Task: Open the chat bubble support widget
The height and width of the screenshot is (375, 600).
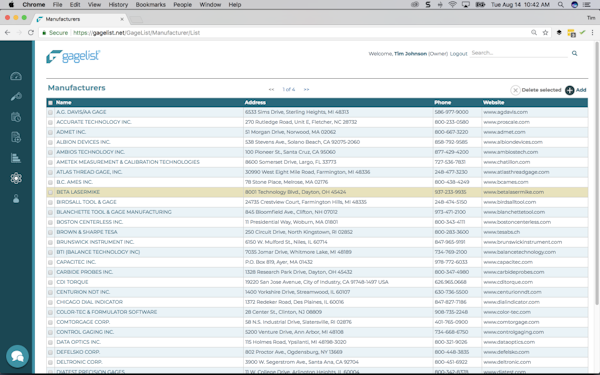Action: pyautogui.click(x=17, y=356)
